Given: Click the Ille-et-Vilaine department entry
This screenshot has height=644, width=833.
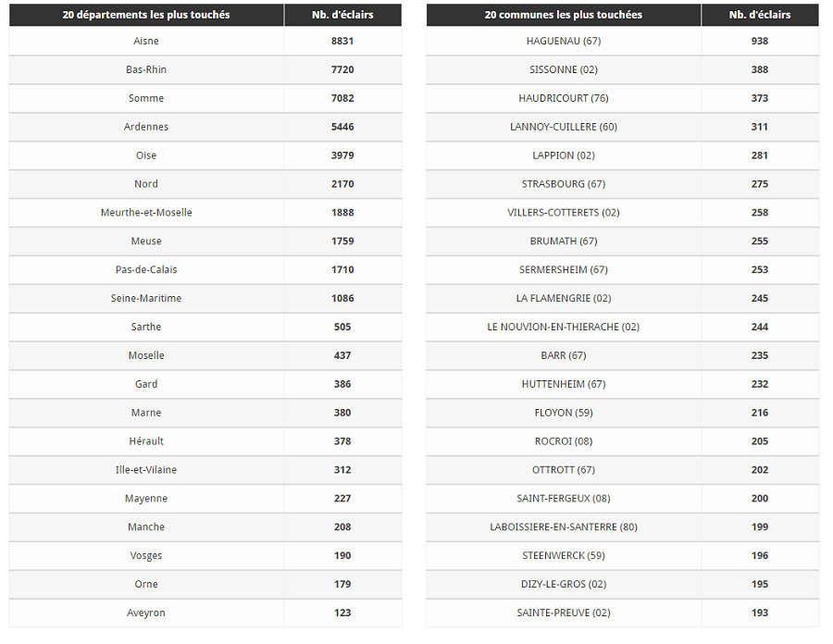Looking at the screenshot, I should pos(146,470).
